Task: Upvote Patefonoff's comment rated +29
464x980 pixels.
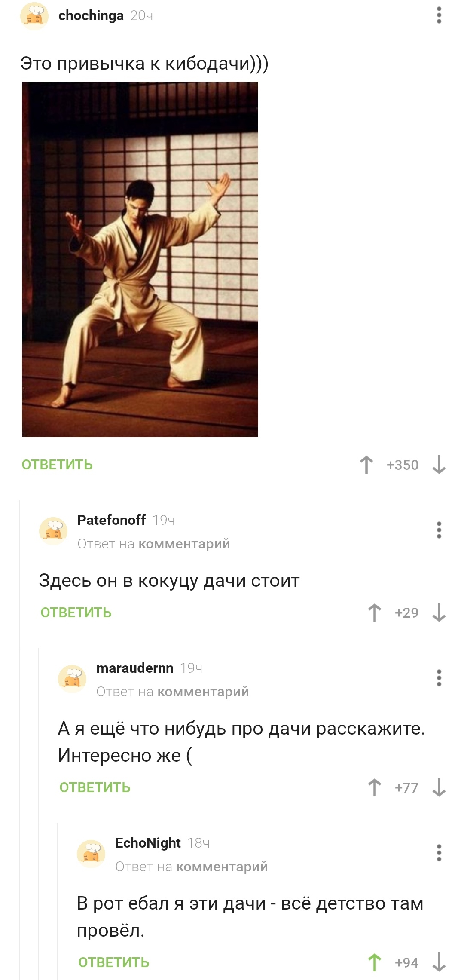Action: tap(375, 612)
